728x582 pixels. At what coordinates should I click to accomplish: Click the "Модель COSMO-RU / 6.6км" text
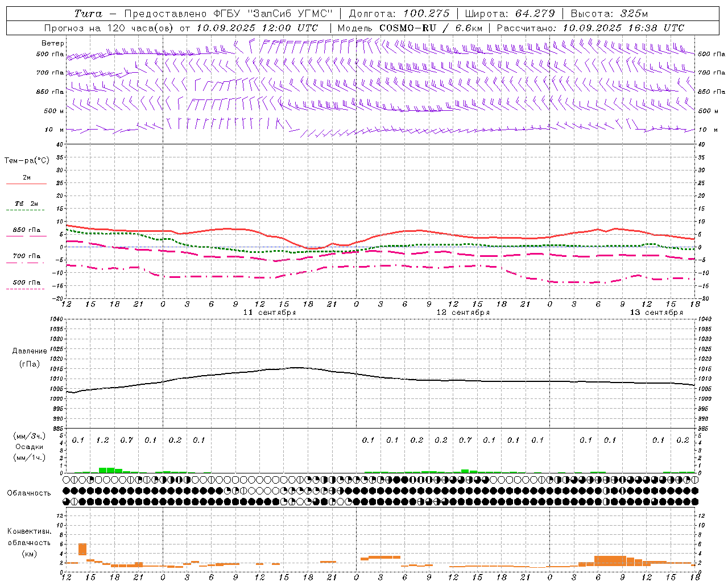click(x=410, y=27)
